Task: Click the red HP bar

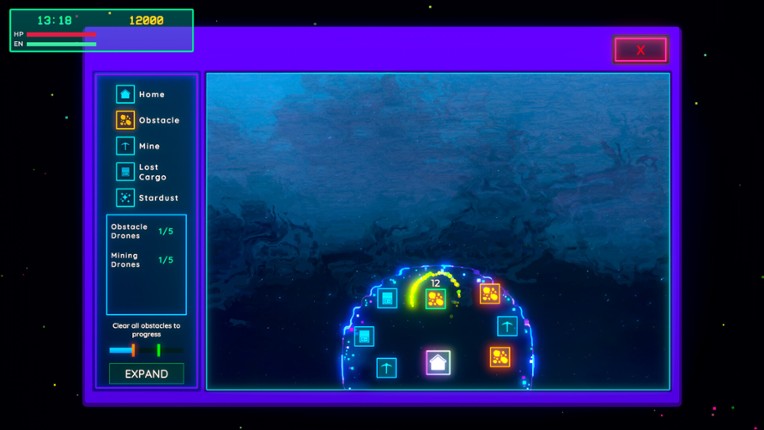Action: click(61, 34)
